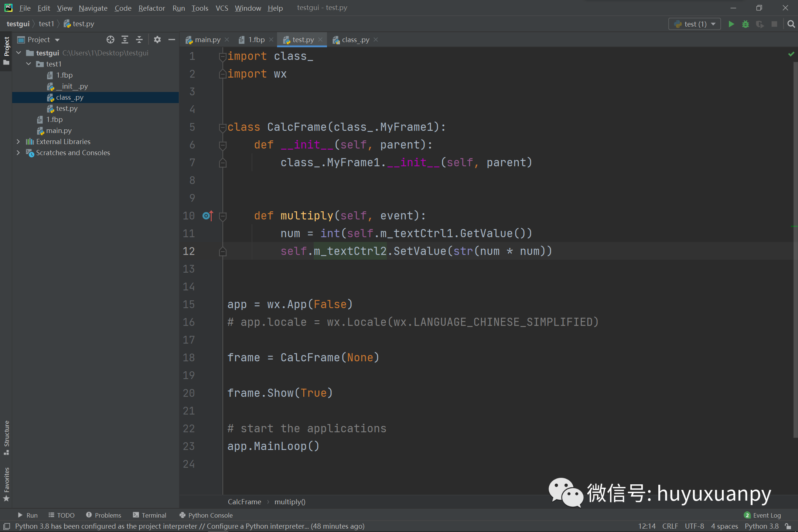Expand Scratches and Consoles node

[18, 153]
